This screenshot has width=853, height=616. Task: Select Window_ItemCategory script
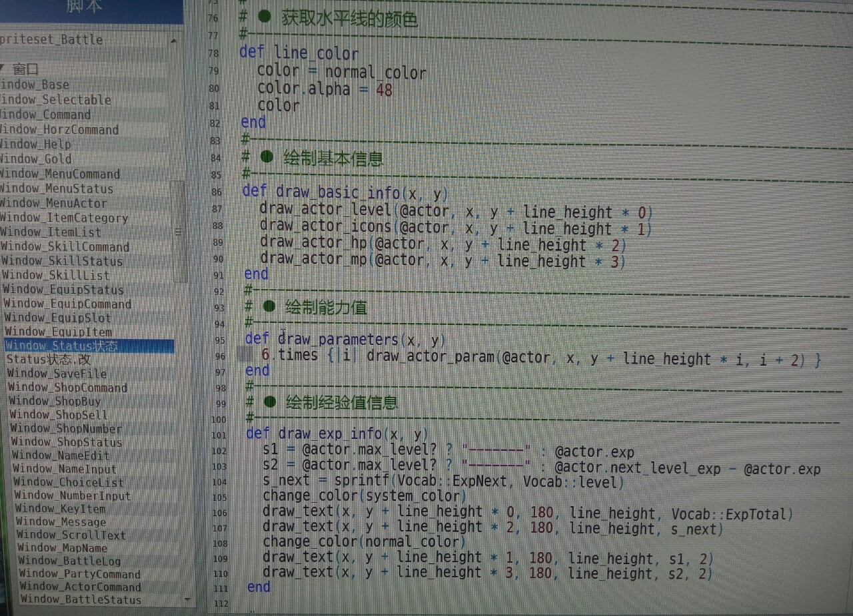64,218
